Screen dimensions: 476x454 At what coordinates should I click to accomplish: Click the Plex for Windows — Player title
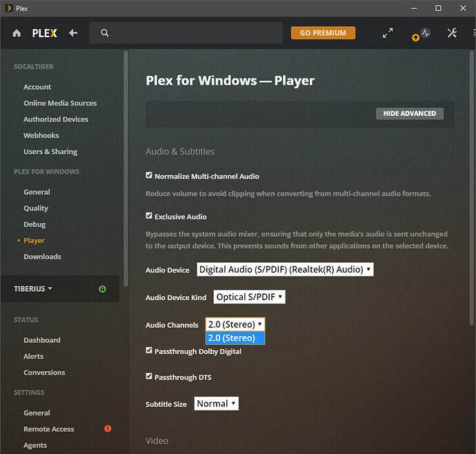(230, 81)
